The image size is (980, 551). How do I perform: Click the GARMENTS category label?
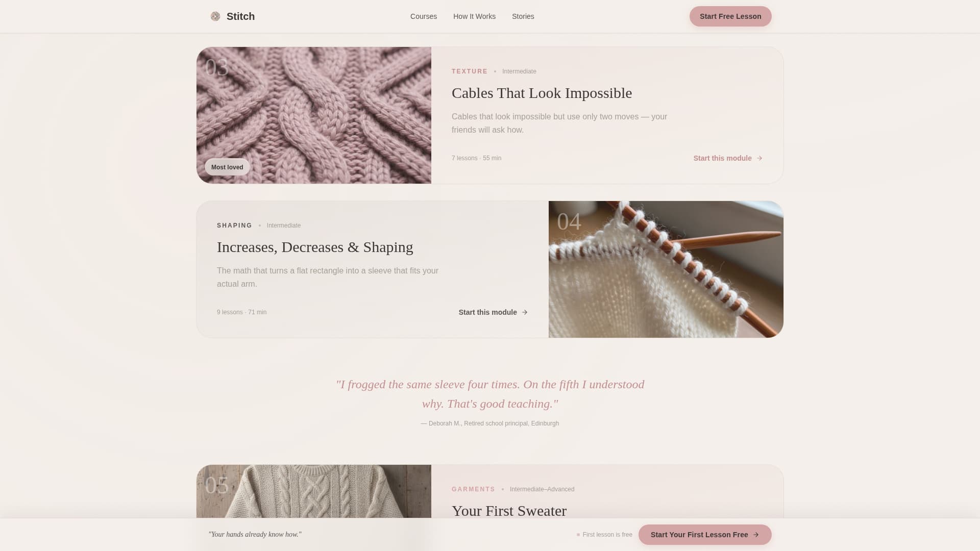473,489
